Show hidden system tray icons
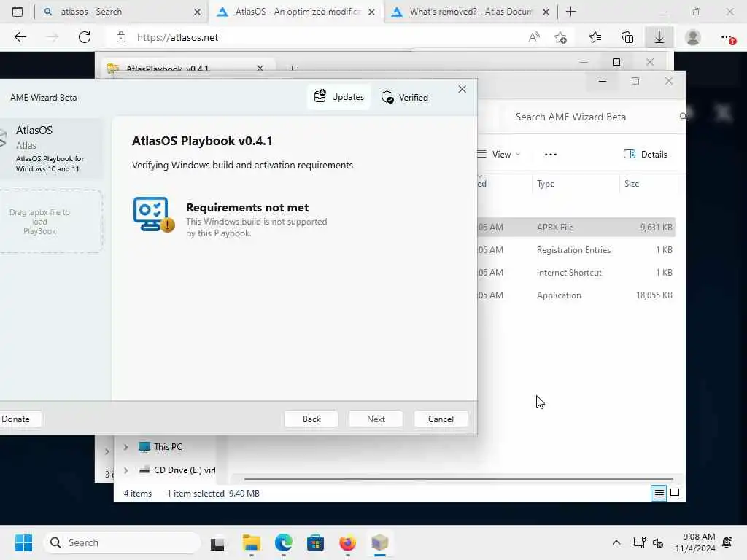 (616, 542)
